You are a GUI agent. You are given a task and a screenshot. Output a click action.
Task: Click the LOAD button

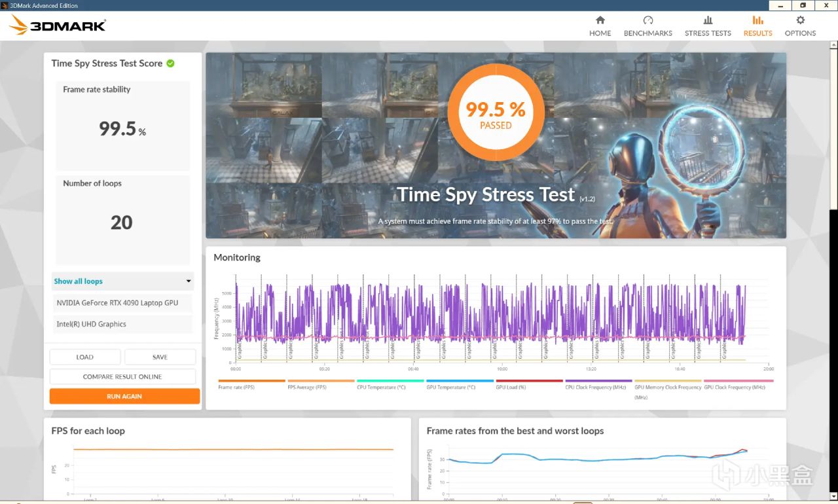(85, 357)
